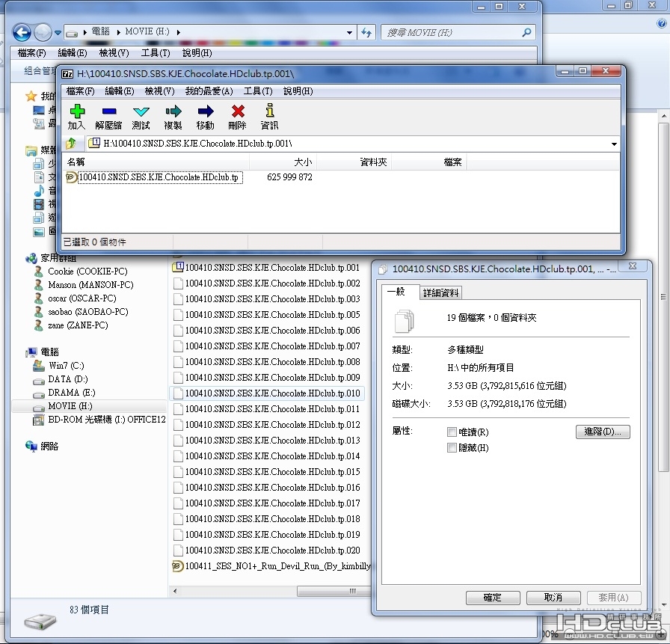Click the 刪除 (Delete) red X icon
670x644 pixels.
[238, 111]
